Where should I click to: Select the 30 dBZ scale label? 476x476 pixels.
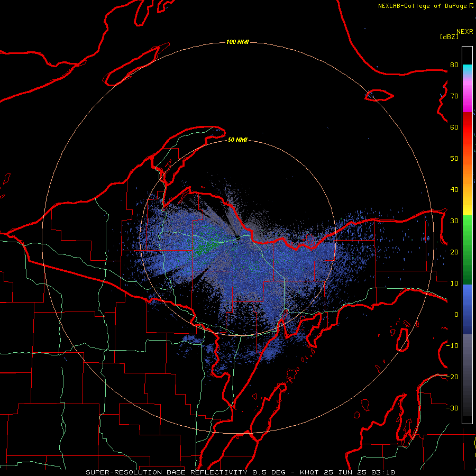[x=454, y=221]
